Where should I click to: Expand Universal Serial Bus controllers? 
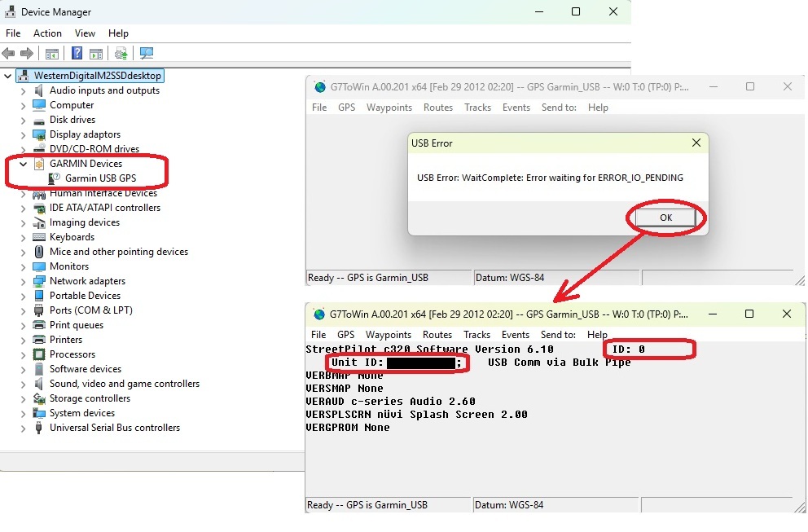23,428
